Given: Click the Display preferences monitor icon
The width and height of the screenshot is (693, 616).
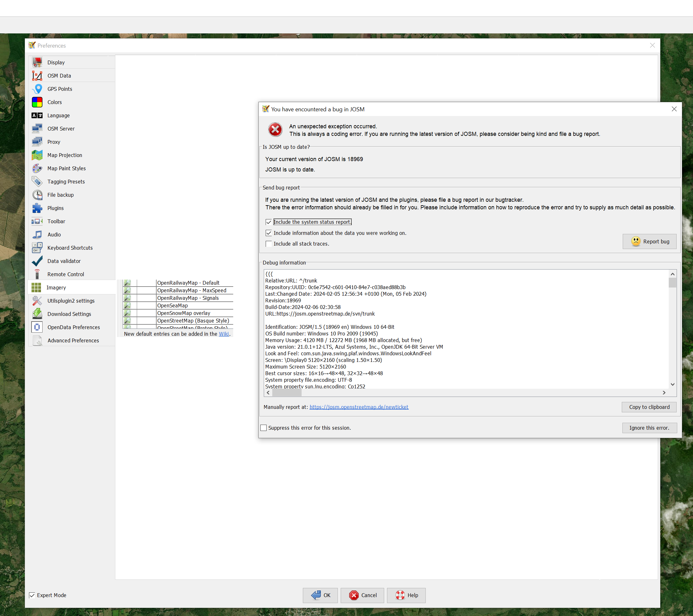Looking at the screenshot, I should 37,62.
